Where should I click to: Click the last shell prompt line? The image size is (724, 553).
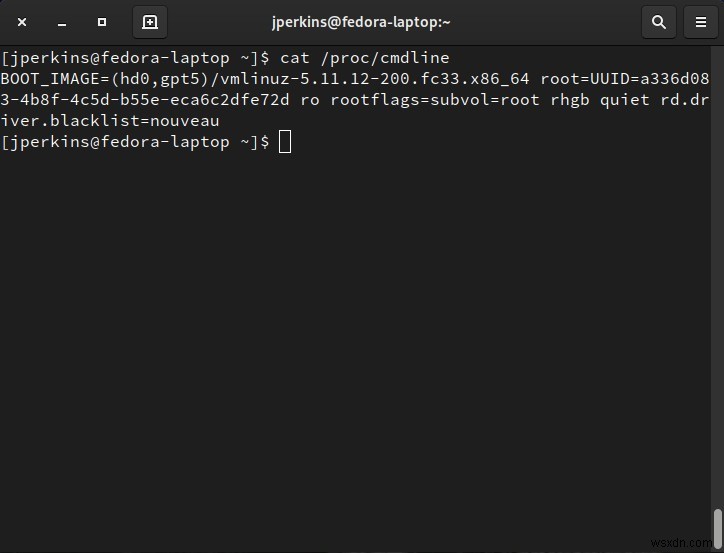click(135, 142)
